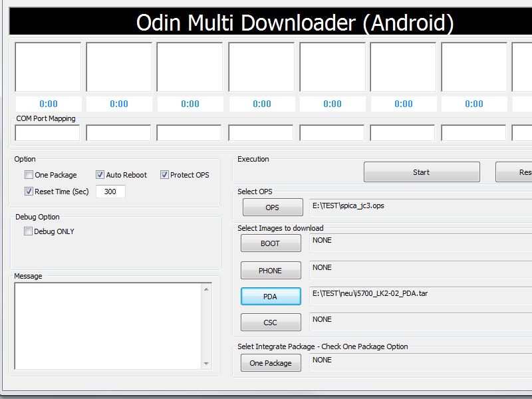Click the partially visible Reset button
The height and width of the screenshot is (399, 532).
tap(513, 172)
